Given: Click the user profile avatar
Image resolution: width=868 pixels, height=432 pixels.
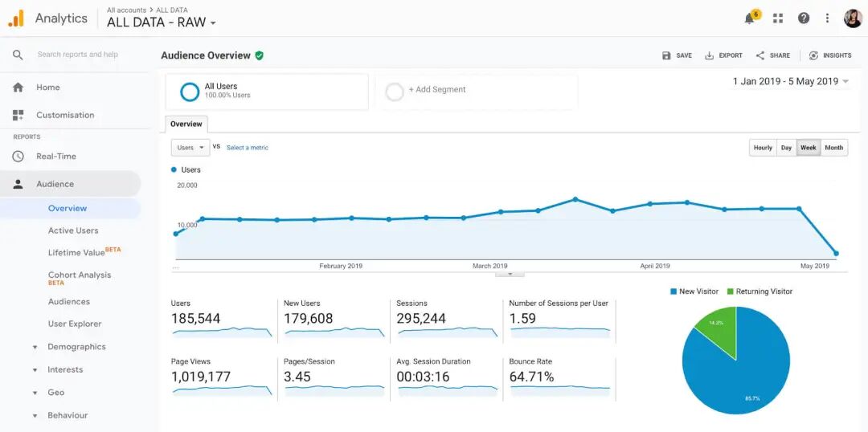Looking at the screenshot, I should [853, 18].
